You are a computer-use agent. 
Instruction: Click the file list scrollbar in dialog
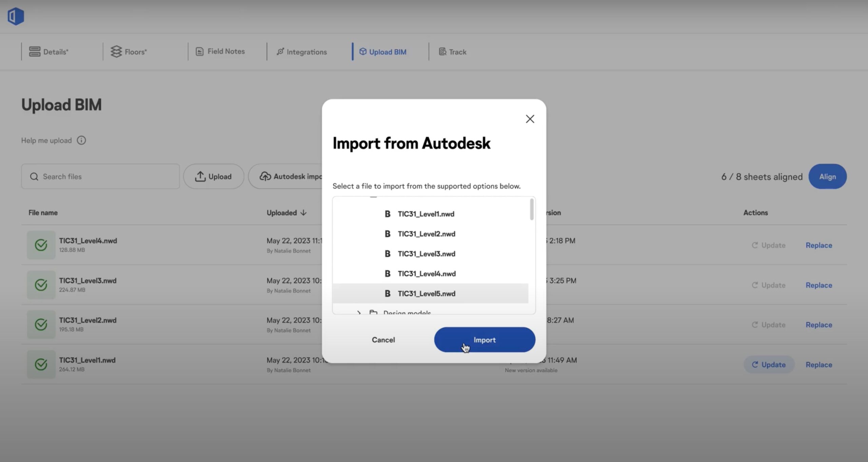[x=531, y=209]
